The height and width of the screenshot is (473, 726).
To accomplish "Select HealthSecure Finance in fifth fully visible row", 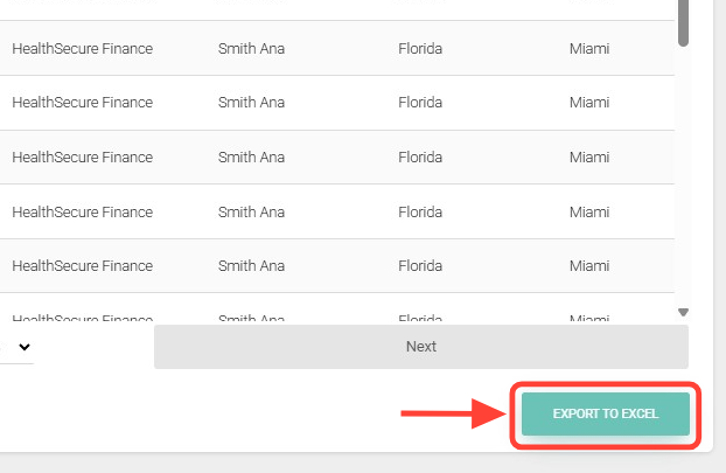I will pos(82,266).
